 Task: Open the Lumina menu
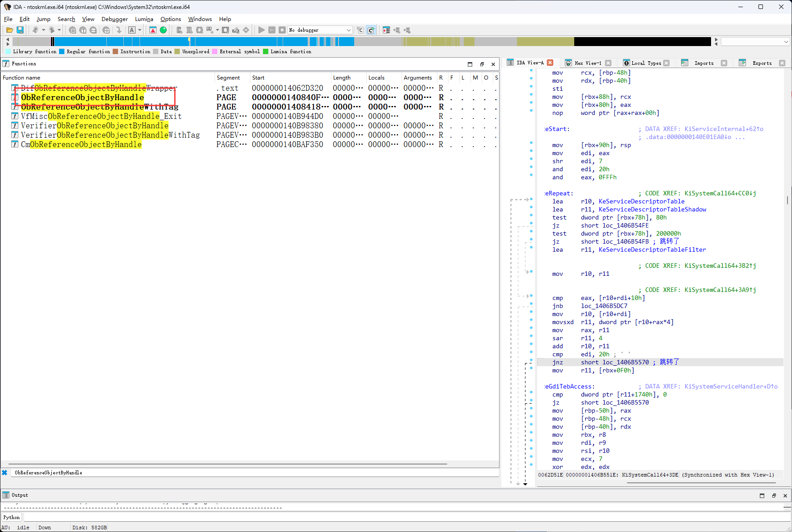click(x=144, y=19)
